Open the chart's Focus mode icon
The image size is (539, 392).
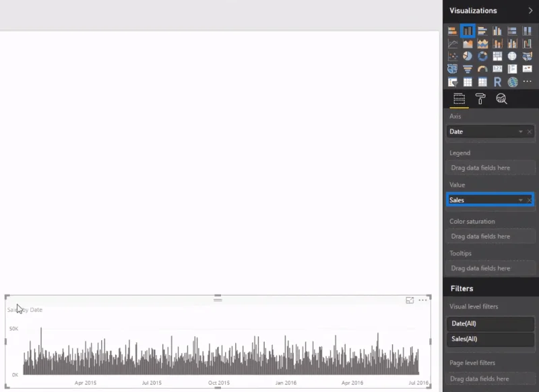pos(410,300)
